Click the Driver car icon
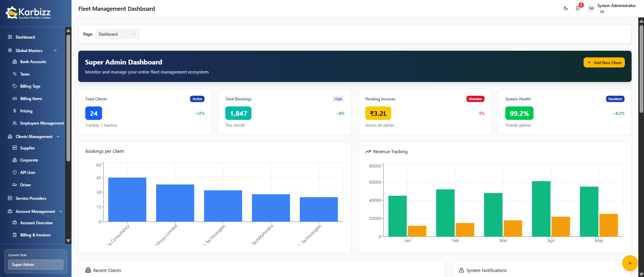 [x=14, y=185]
